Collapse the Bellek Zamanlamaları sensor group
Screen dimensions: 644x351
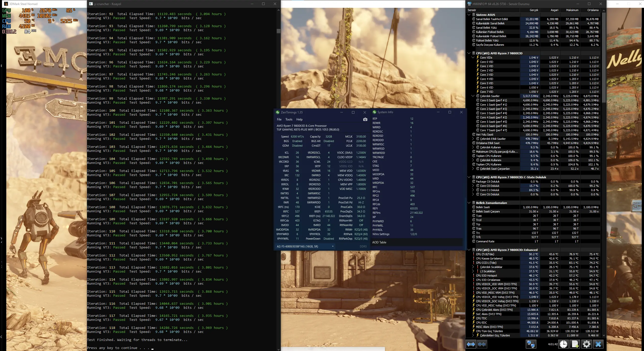pyautogui.click(x=469, y=203)
